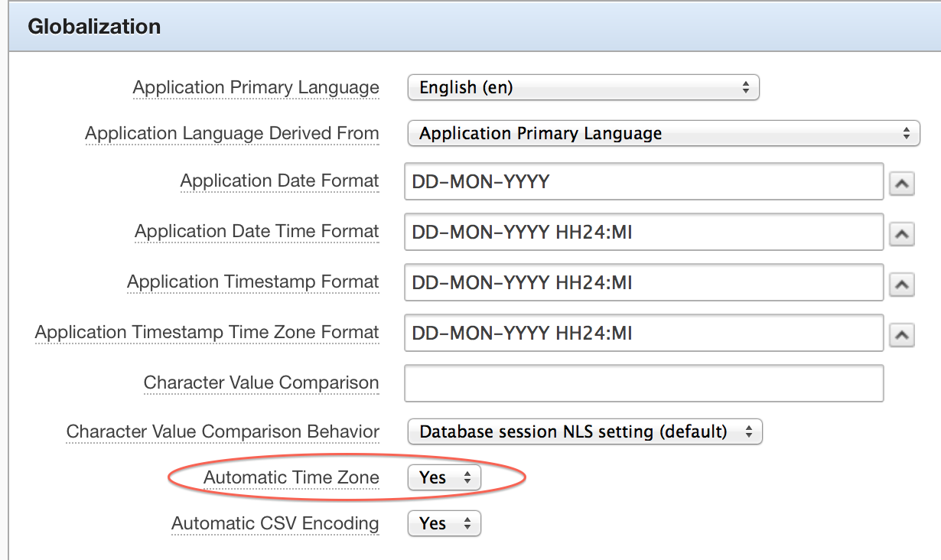Open help for Application Primary Language

256,87
